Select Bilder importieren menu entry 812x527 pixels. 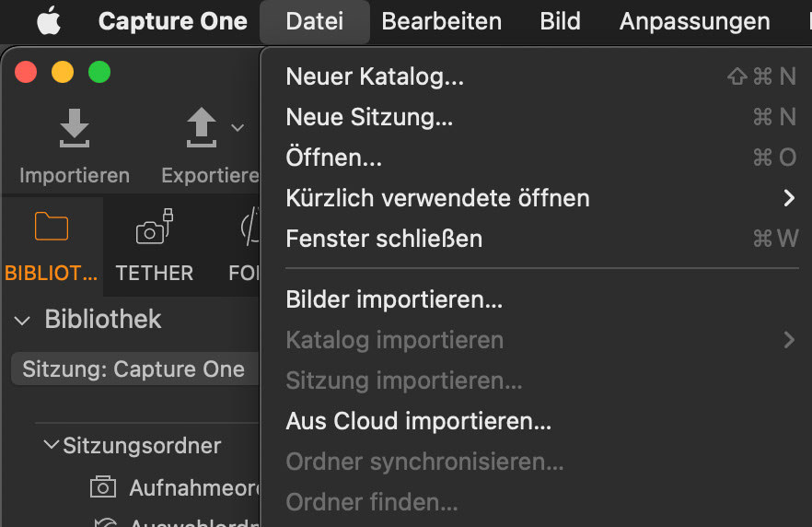coord(394,299)
